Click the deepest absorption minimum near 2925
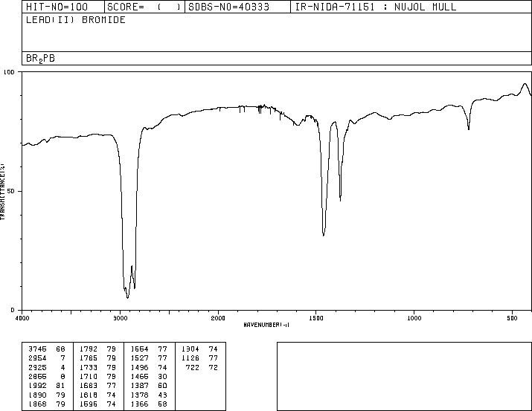532x411 pixels. [x=127, y=298]
